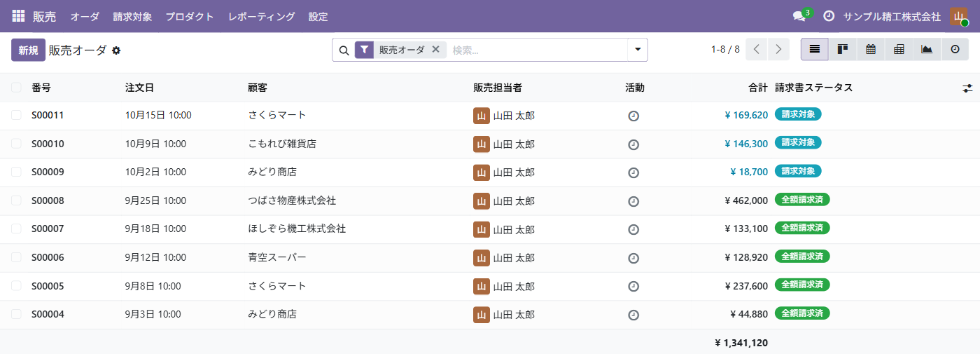Switch to activity view
Screen dimensions: 980x354
[x=955, y=50]
